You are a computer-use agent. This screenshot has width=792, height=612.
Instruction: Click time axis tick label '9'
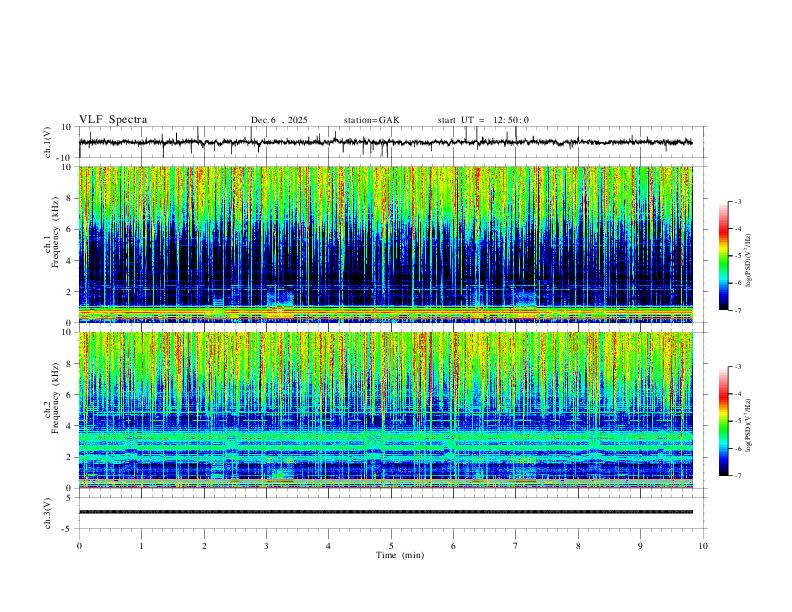[640, 546]
